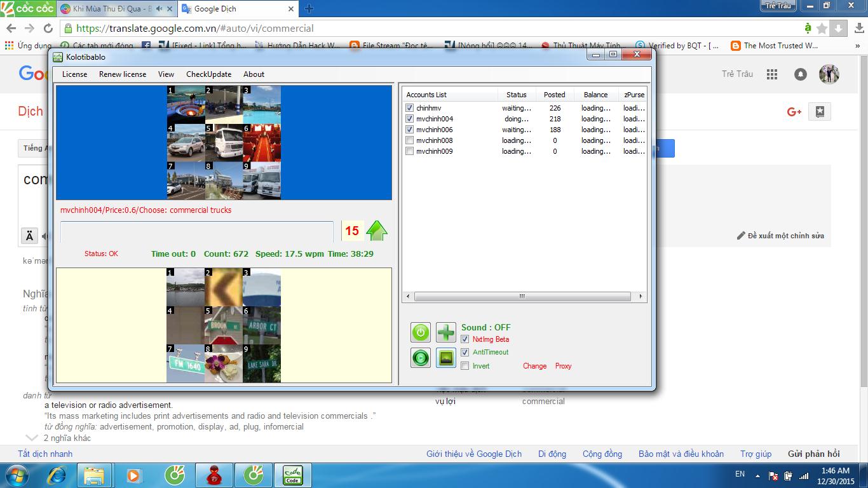The width and height of the screenshot is (868, 488).
Task: Open the About menu
Action: click(x=254, y=74)
